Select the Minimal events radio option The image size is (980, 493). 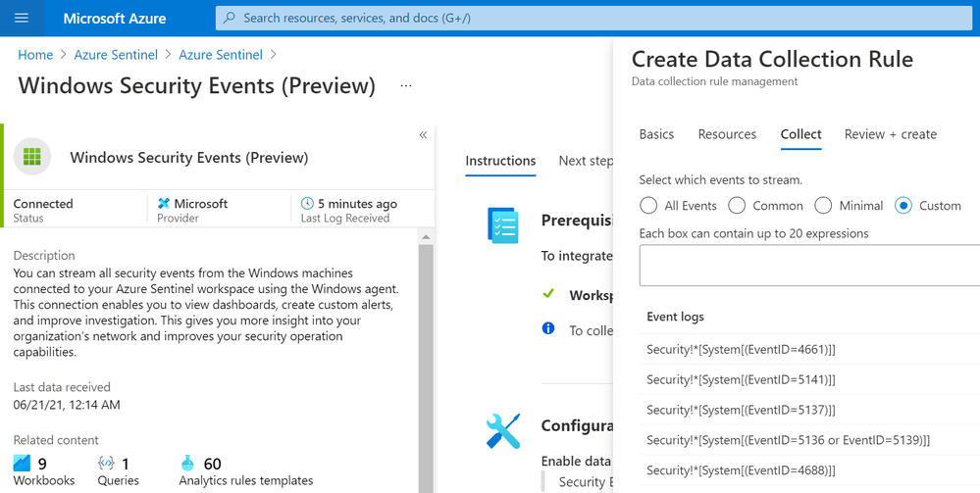823,206
